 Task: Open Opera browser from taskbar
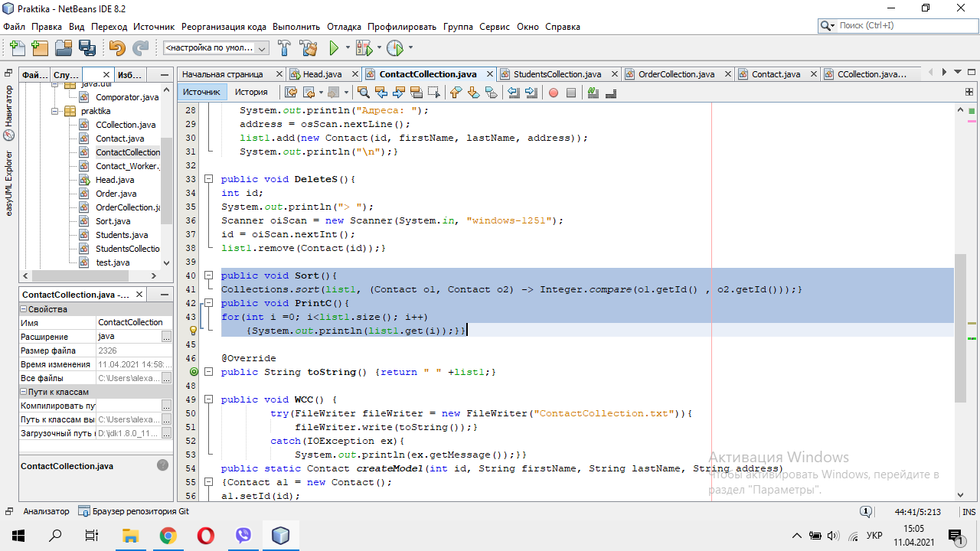click(x=205, y=536)
